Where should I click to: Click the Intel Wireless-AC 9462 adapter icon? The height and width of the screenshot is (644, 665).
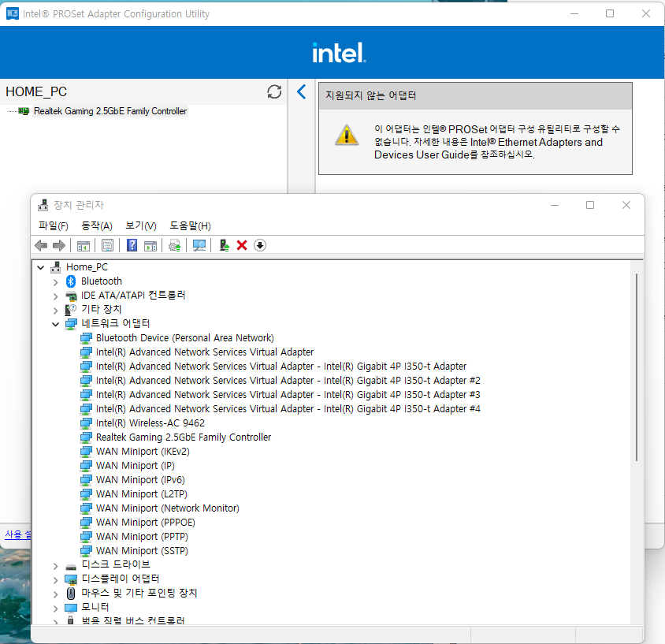pyautogui.click(x=86, y=423)
